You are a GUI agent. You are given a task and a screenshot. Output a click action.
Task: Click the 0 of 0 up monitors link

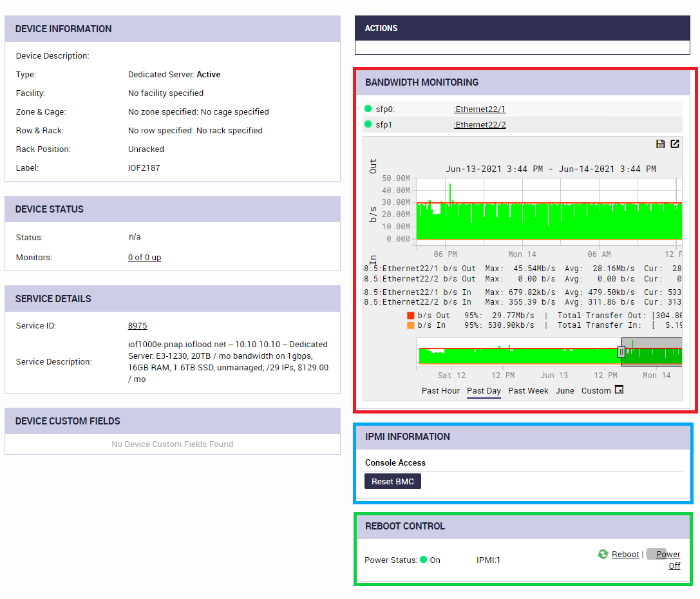[x=145, y=257]
